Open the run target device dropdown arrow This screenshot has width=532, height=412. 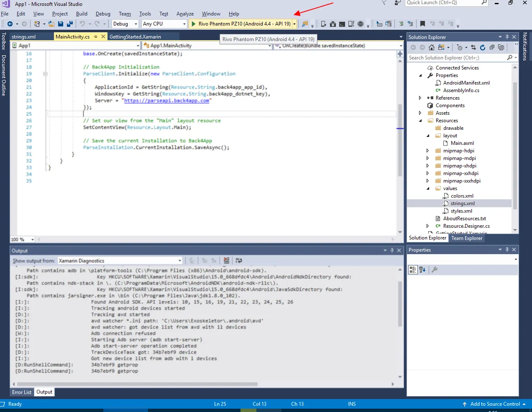point(294,24)
